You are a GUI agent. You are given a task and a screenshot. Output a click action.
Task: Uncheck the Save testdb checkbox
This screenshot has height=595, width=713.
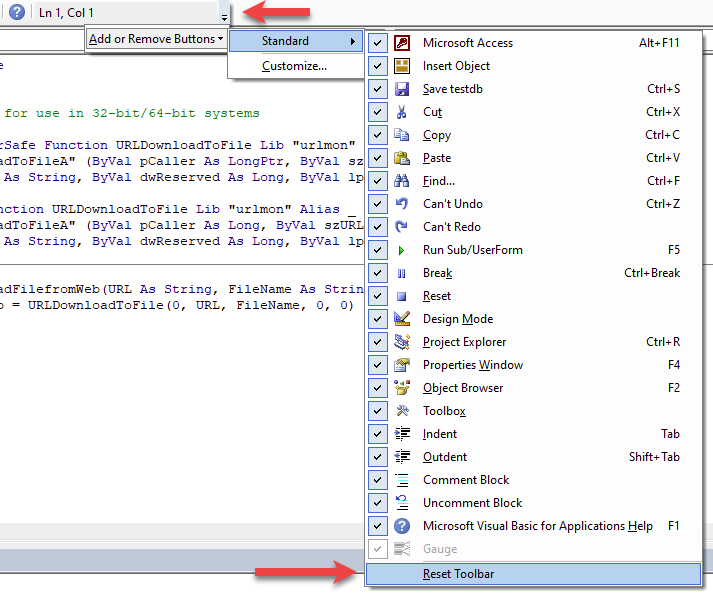(x=377, y=89)
